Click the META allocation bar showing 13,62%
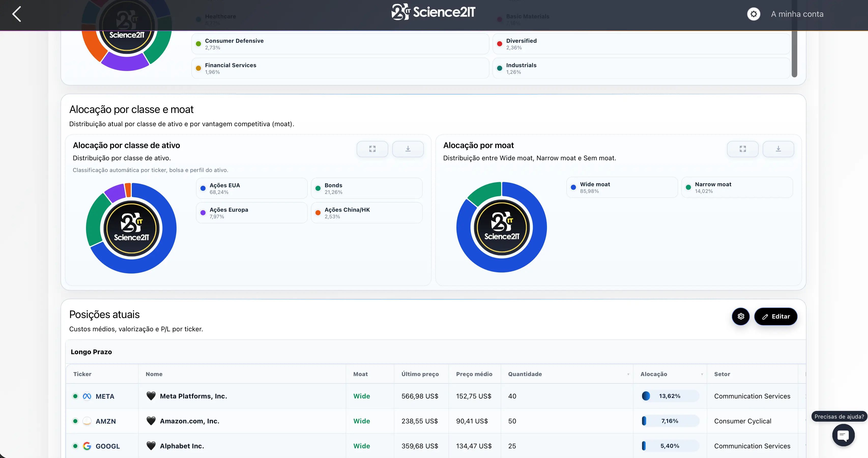This screenshot has height=458, width=868. coord(670,396)
